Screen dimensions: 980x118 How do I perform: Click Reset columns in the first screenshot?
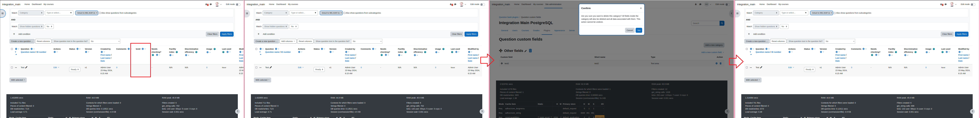pyautogui.click(x=43, y=41)
